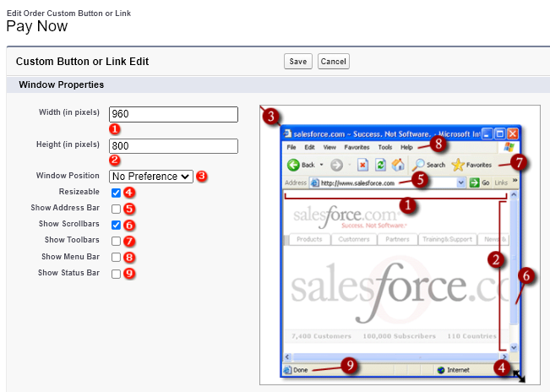Viewport: 550px width, 392px height.
Task: Uncheck the Resizeable checkbox
Action: pyautogui.click(x=116, y=193)
